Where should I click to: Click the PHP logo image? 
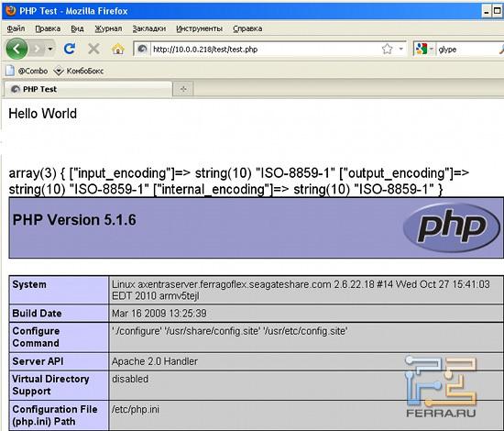[452, 227]
